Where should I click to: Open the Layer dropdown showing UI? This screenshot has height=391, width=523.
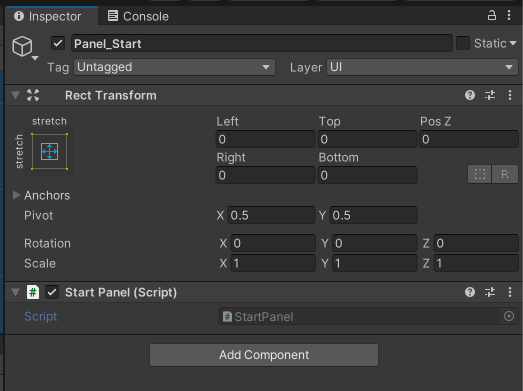[x=422, y=67]
